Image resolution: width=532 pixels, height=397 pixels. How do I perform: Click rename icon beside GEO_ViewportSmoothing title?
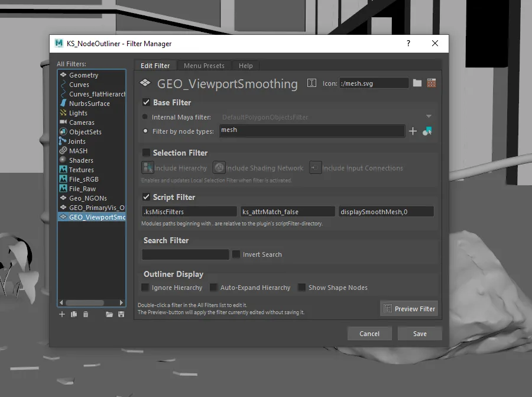312,83
